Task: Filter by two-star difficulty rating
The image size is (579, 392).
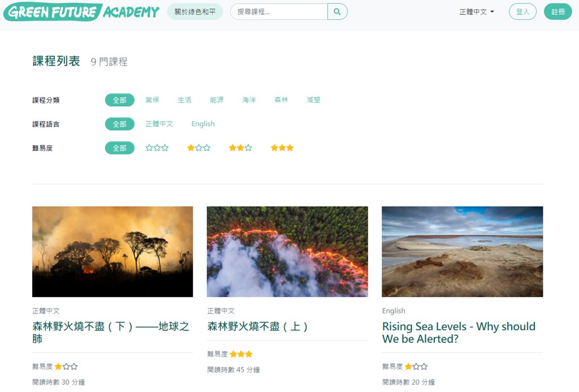Action: coord(240,148)
